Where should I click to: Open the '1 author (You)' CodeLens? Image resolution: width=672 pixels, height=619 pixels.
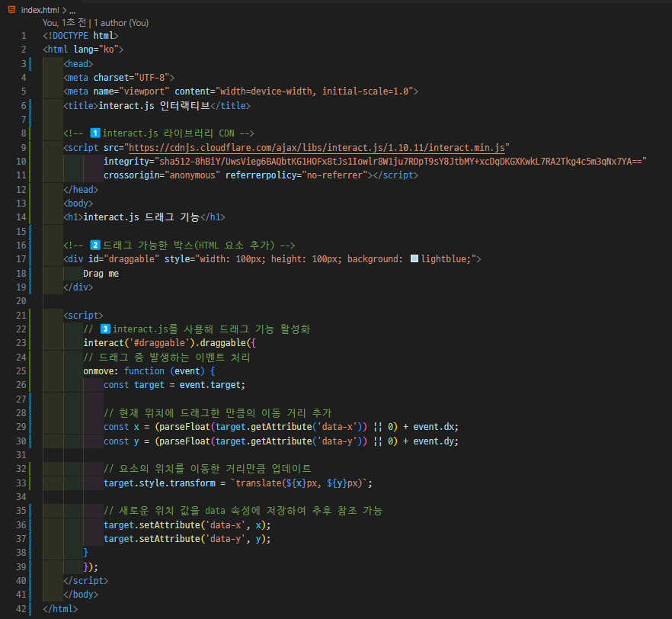pos(121,23)
